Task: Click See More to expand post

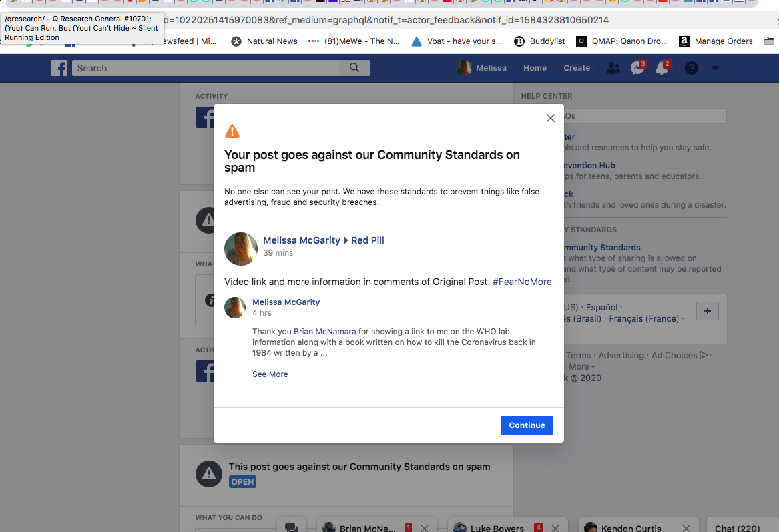Action: pyautogui.click(x=270, y=374)
